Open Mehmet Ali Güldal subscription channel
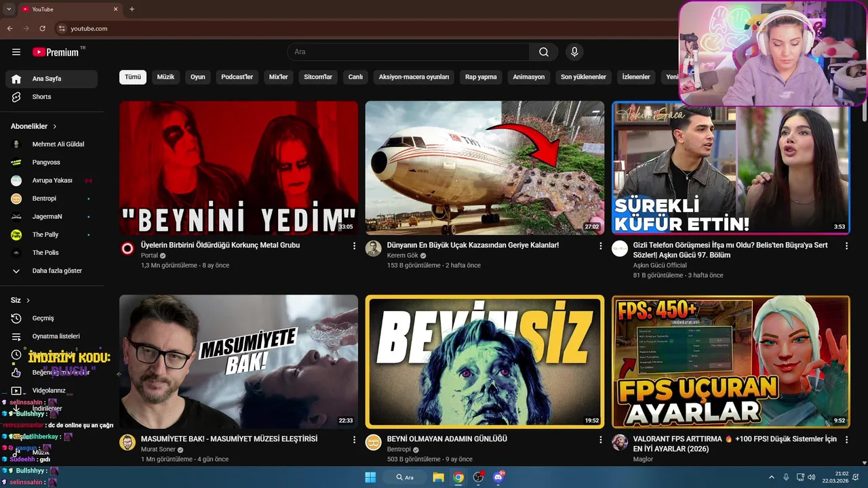This screenshot has height=488, width=868. tap(52, 144)
